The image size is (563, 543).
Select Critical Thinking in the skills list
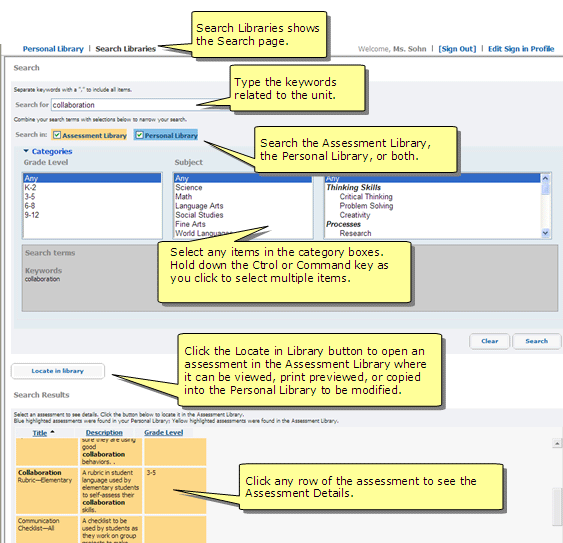[x=366, y=196]
